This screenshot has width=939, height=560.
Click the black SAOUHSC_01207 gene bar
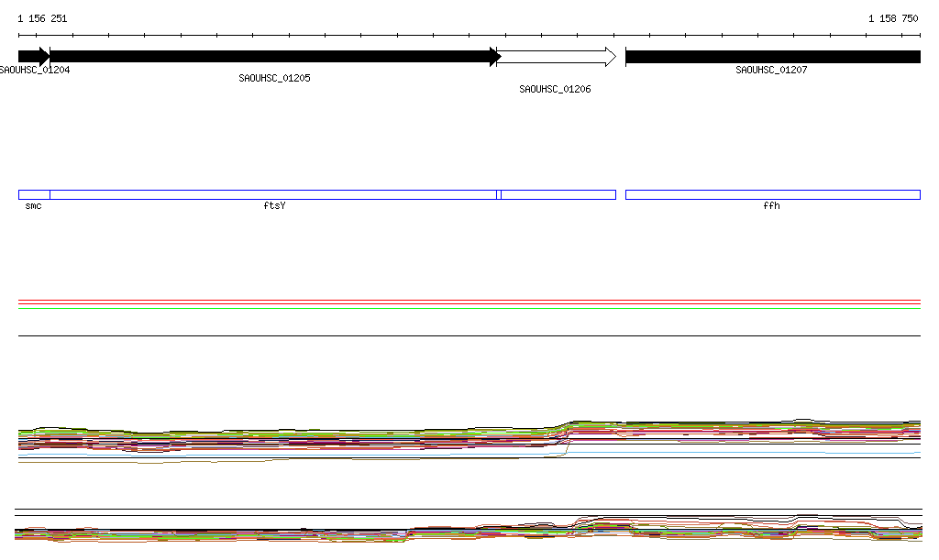[772, 57]
